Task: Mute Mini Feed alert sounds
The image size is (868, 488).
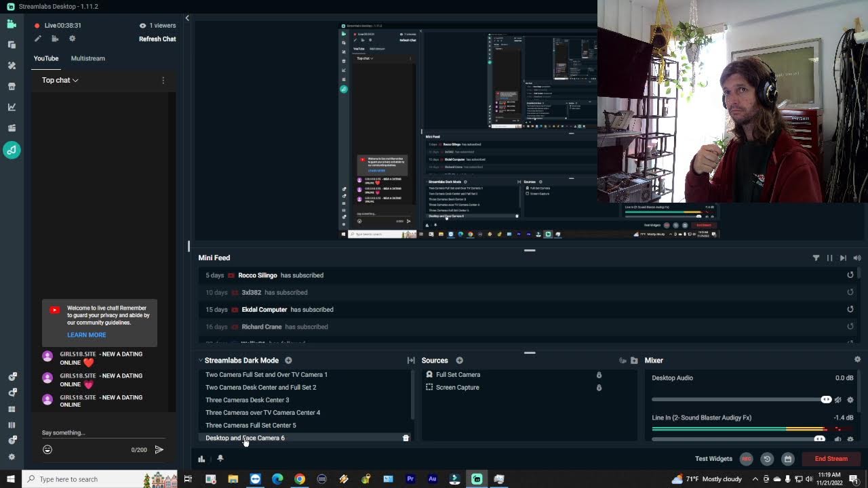Action: [x=857, y=258]
